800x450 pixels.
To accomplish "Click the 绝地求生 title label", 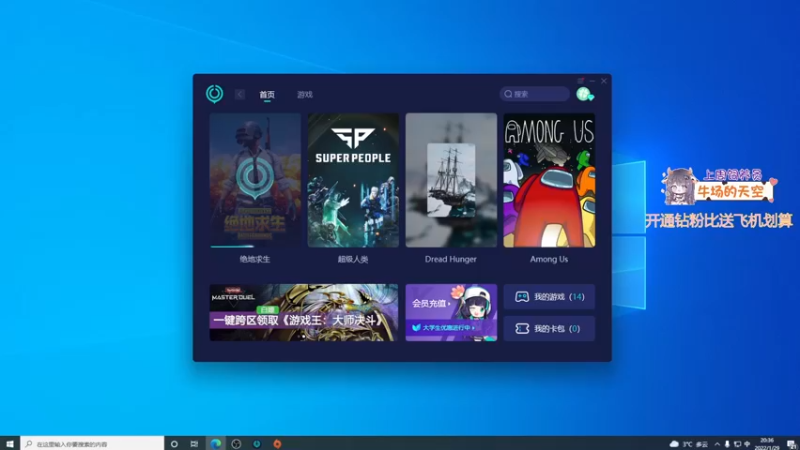I will click(255, 259).
